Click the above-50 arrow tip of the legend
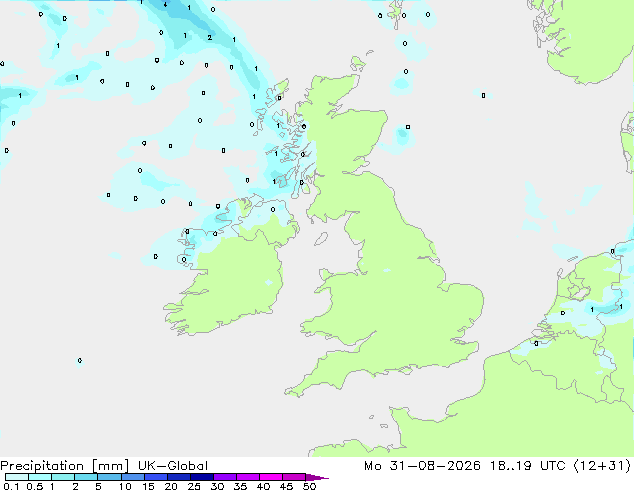Viewport: 634px width, 490px height. [317, 477]
